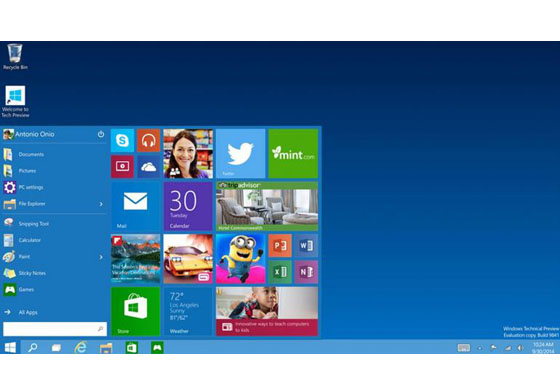Open the PowerPoint tile

coord(280,245)
